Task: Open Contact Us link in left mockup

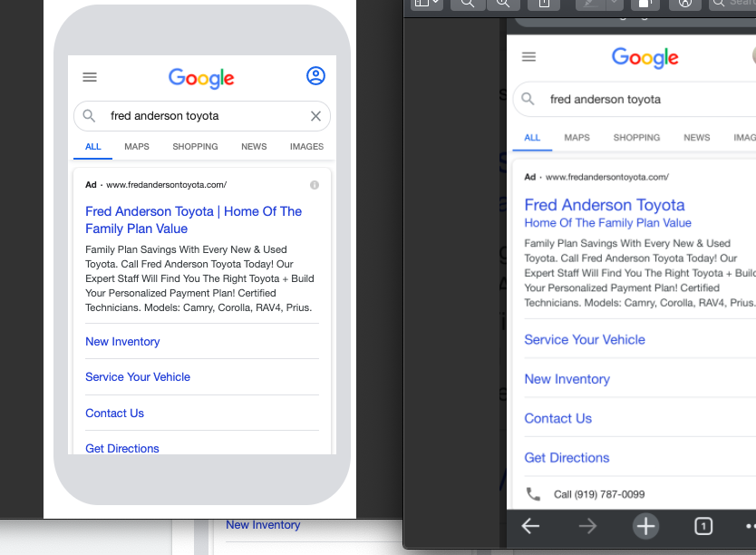Action: (115, 413)
